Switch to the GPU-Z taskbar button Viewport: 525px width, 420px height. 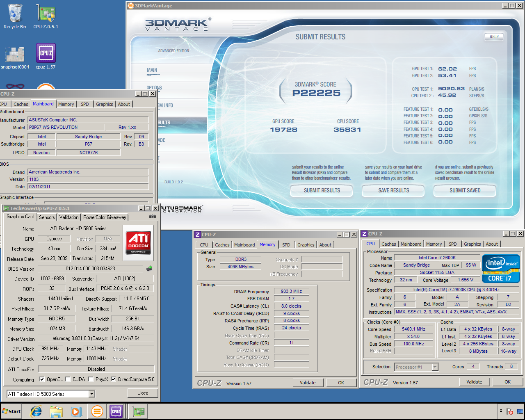(138, 411)
